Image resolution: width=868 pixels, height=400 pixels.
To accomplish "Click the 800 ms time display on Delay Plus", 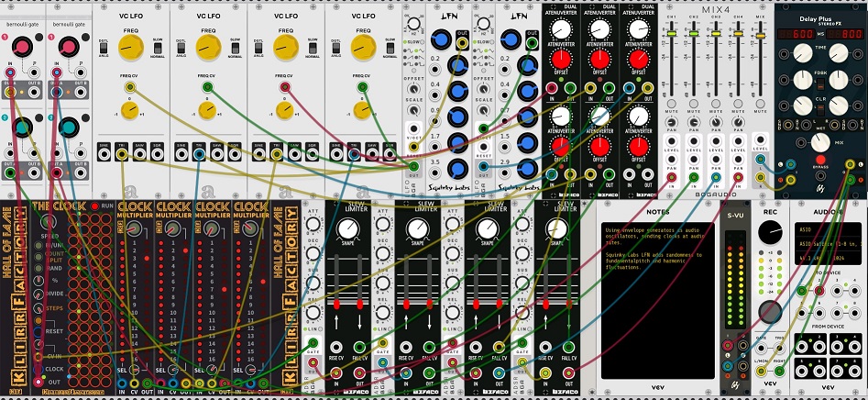I will tap(846, 34).
